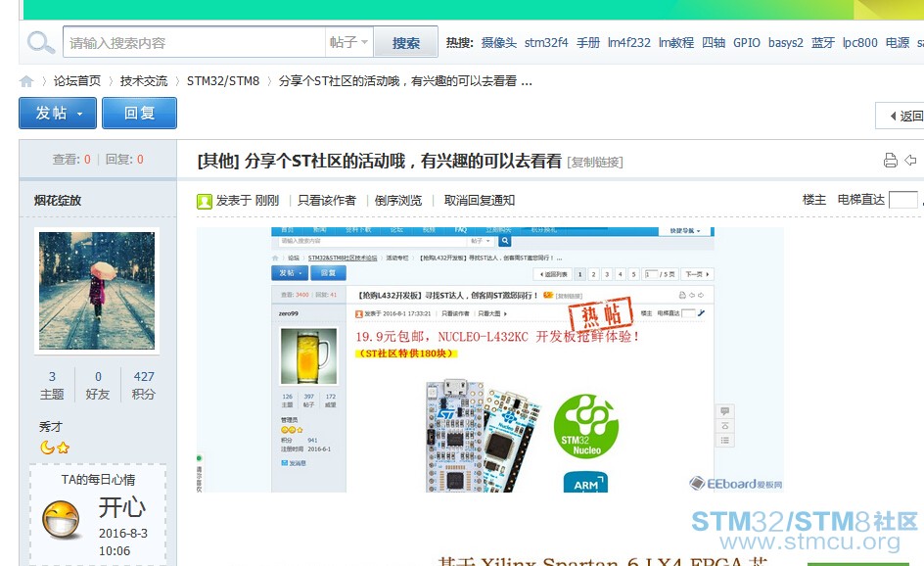Click hot search term stm32f4
924x566 pixels.
[x=546, y=42]
